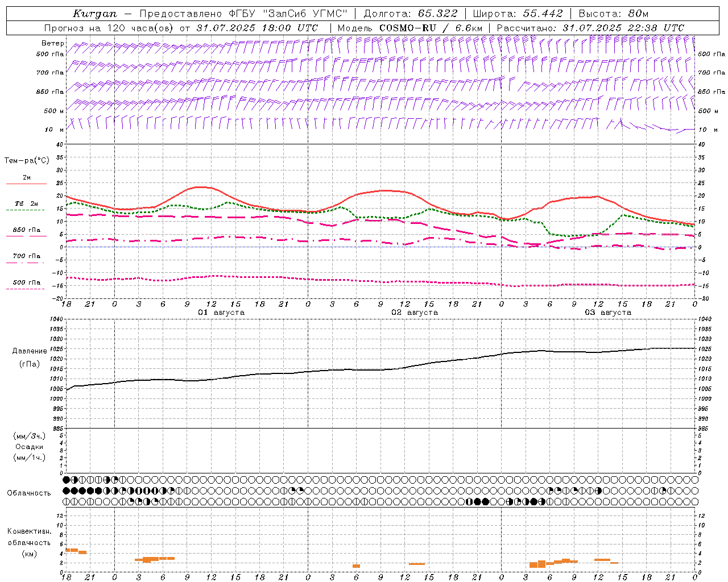Click the "Конвективн." convective cloud label
This screenshot has height=582, width=728.
[x=29, y=531]
